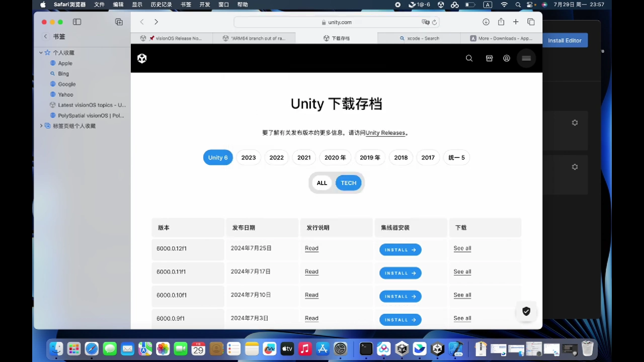Reload the page with the refresh icon
This screenshot has width=644, height=362.
435,22
